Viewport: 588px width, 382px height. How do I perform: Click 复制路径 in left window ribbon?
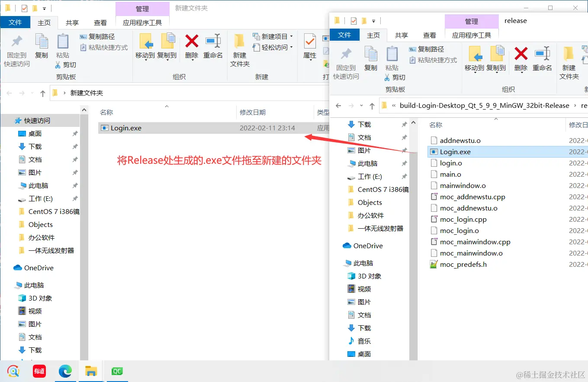tap(97, 37)
